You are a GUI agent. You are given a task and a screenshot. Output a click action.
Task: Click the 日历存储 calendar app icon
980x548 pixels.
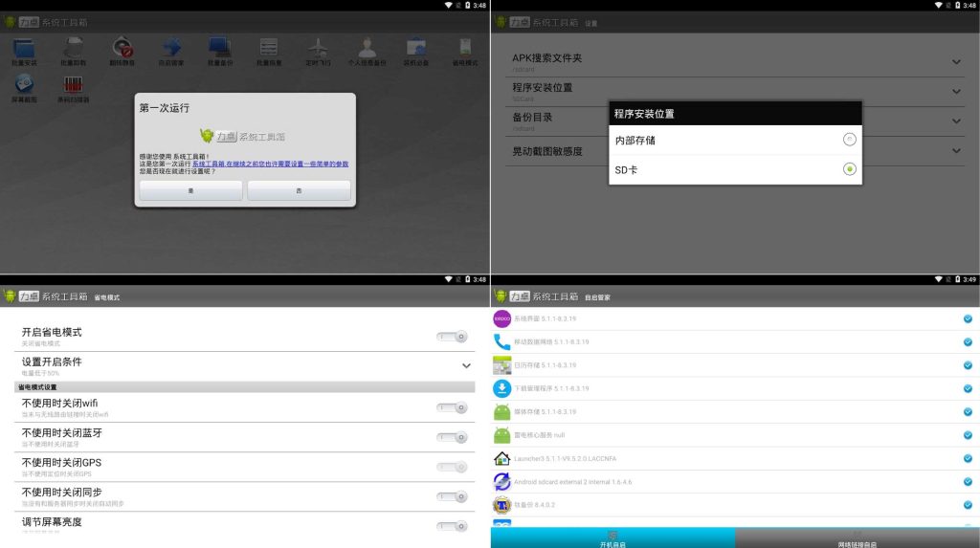501,365
